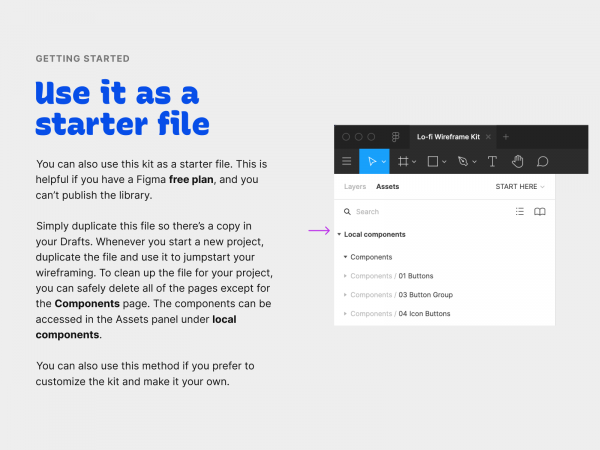Select the Frame tool
The height and width of the screenshot is (450, 600).
[404, 161]
